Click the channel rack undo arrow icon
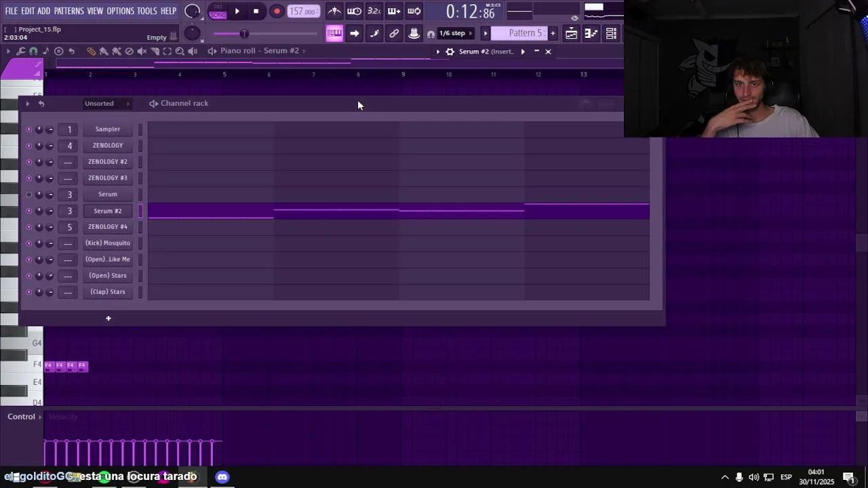The width and height of the screenshot is (868, 488). tap(41, 104)
